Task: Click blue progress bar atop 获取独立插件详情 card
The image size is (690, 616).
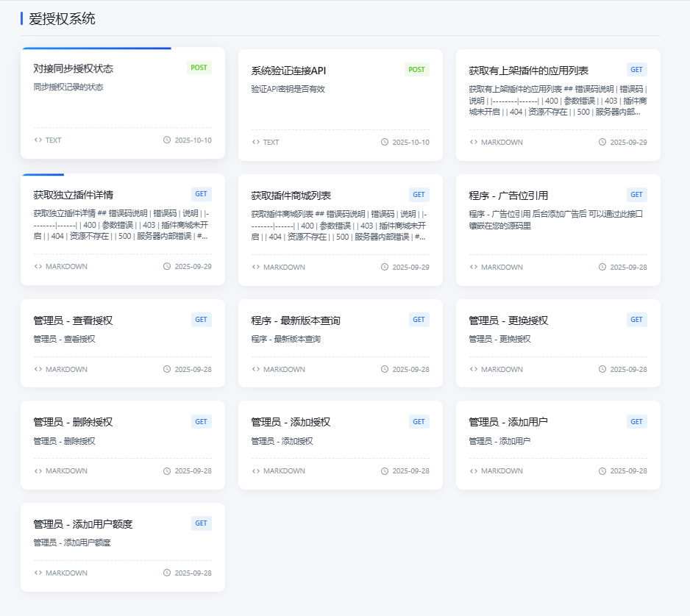Action: click(43, 175)
